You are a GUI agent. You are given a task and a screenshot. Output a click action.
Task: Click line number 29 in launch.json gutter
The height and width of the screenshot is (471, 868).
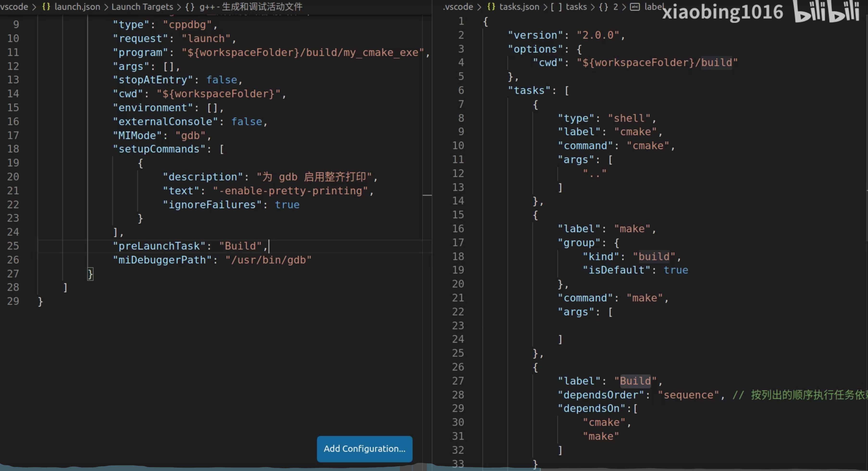coord(13,301)
